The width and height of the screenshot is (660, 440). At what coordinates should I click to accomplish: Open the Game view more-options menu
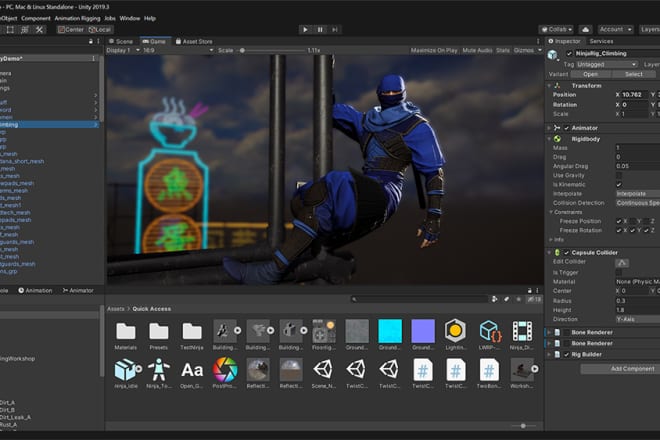coord(538,41)
